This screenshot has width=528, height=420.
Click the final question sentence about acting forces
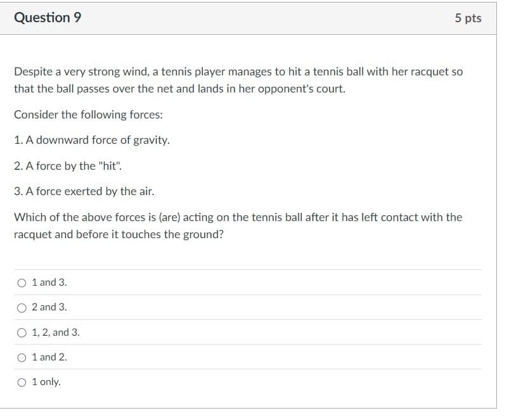click(238, 226)
